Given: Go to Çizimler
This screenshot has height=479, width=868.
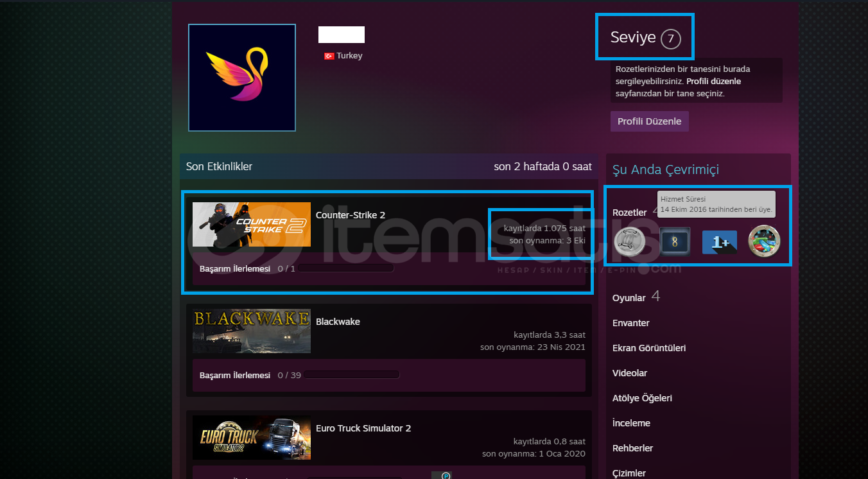Looking at the screenshot, I should [x=629, y=473].
